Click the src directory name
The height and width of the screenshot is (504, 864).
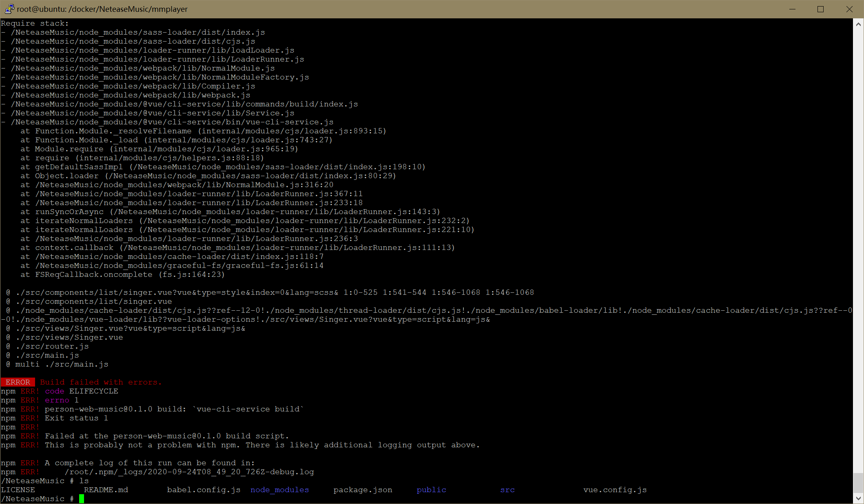[x=507, y=490]
